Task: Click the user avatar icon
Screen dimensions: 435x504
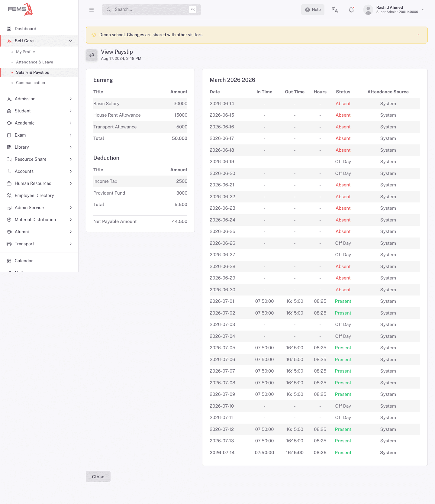Action: coord(368,10)
